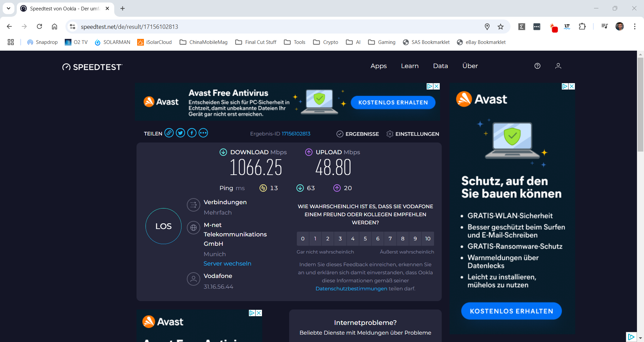Rate Vodafone with score 6
This screenshot has width=644, height=342.
[378, 239]
